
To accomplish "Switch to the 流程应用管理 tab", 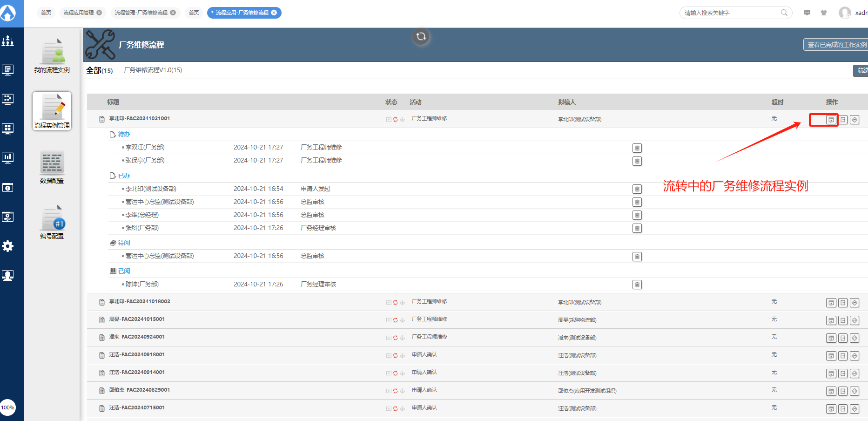I will point(79,13).
